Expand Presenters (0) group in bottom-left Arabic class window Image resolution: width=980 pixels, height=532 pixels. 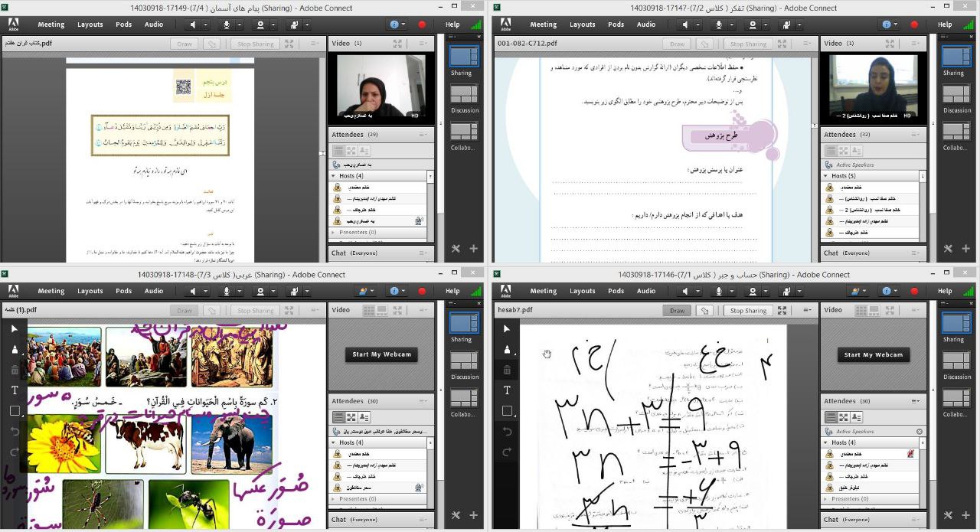point(334,499)
